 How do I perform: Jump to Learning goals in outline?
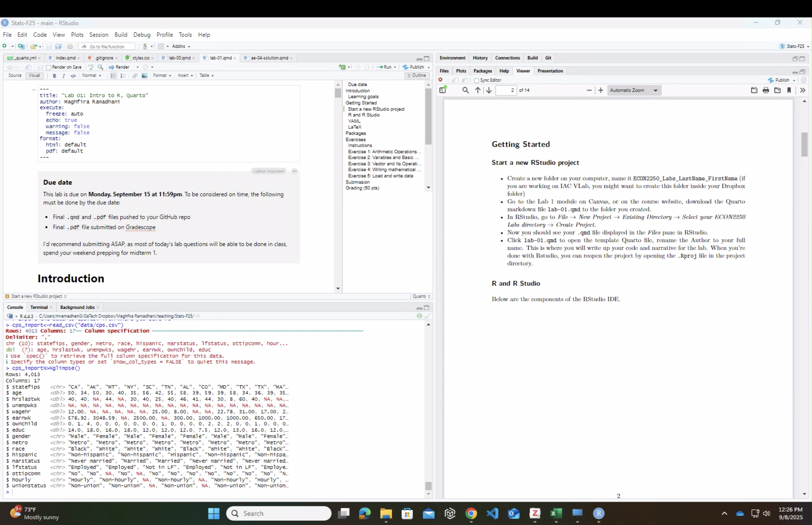(x=363, y=97)
